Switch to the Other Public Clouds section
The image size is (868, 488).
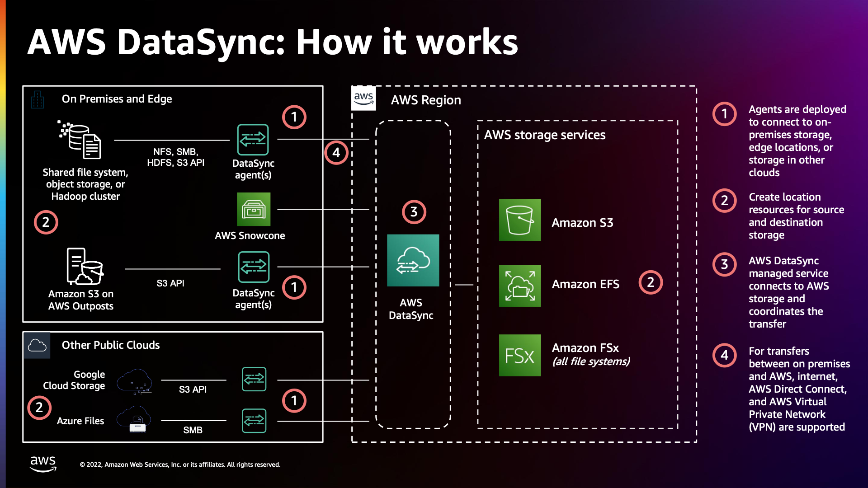(x=111, y=345)
